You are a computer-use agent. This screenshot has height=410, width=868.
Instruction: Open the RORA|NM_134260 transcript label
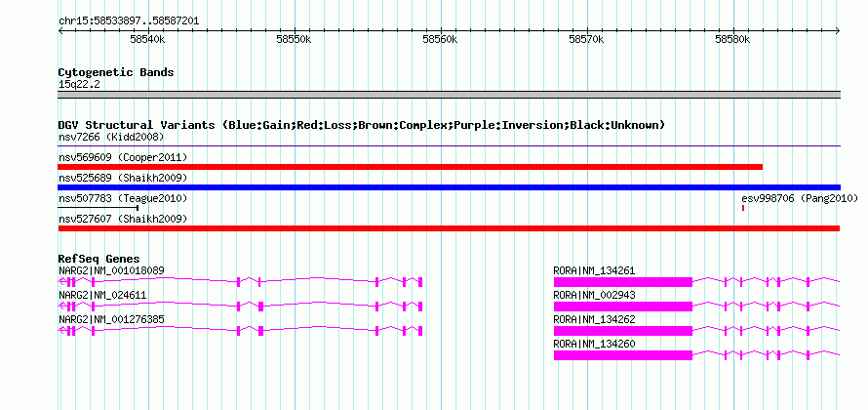594,344
